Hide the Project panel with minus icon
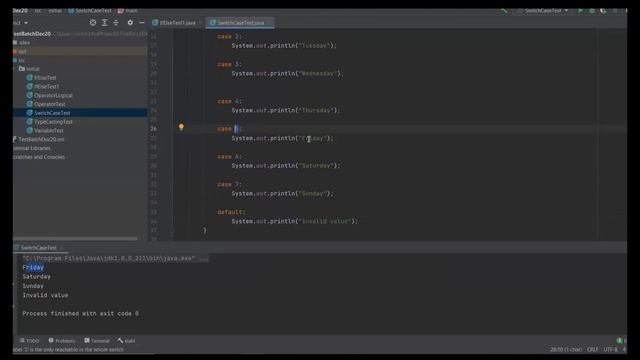Screen dimensions: 640x360 tap(142, 23)
